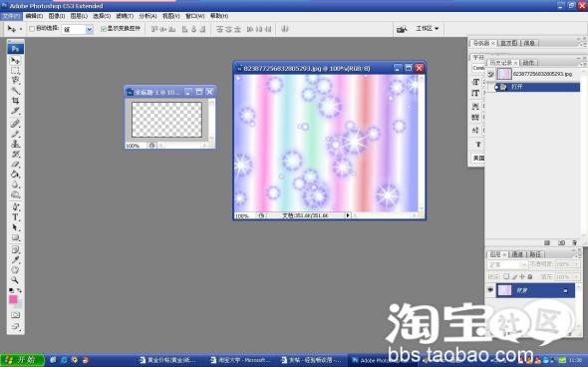
Task: Hide the 背景 layer with eye icon
Action: [x=490, y=290]
